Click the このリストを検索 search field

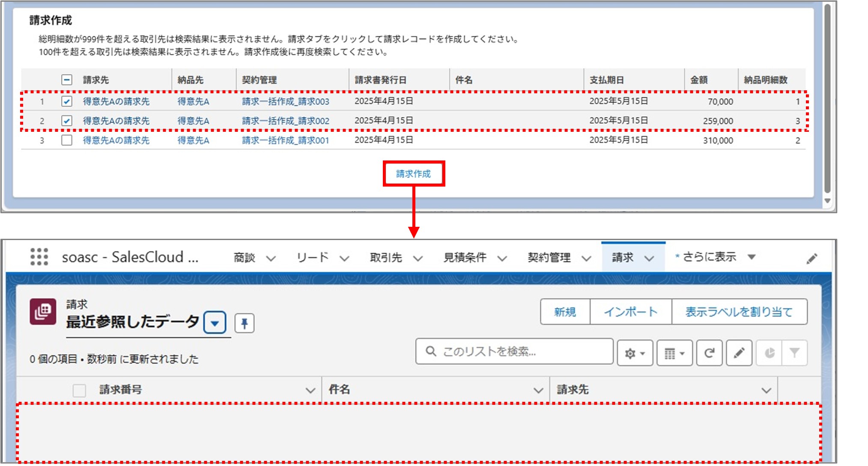(x=514, y=352)
